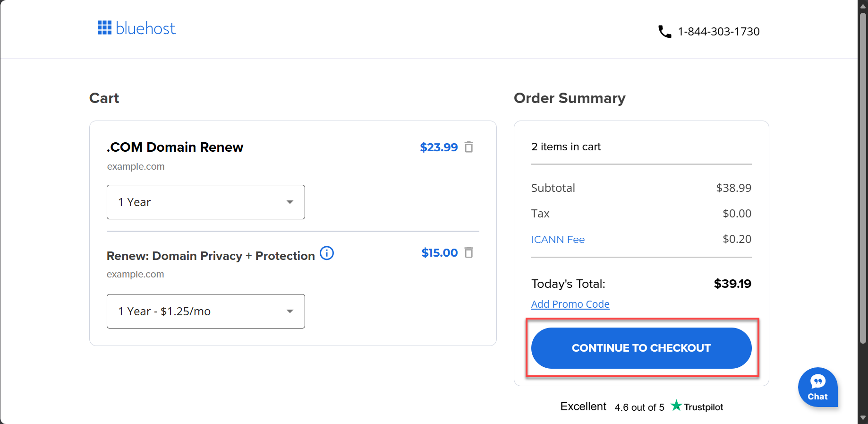The height and width of the screenshot is (424, 868).
Task: Open the 1 Year - $1.25/mo selector arrow
Action: click(290, 311)
